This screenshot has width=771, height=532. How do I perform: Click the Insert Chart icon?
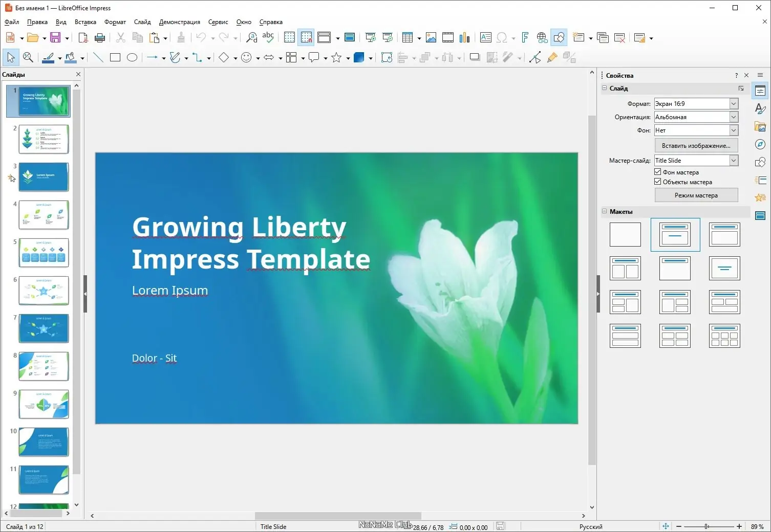coord(464,38)
